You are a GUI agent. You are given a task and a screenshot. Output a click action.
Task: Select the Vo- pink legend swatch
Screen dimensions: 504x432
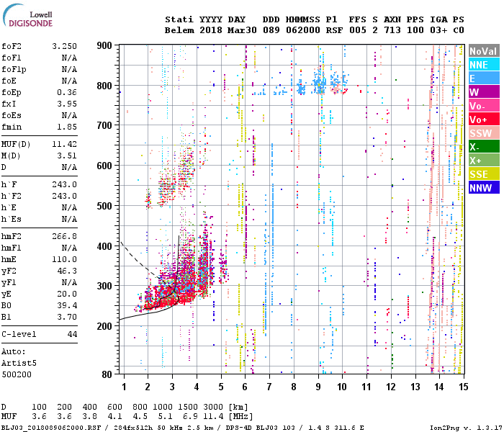[484, 105]
